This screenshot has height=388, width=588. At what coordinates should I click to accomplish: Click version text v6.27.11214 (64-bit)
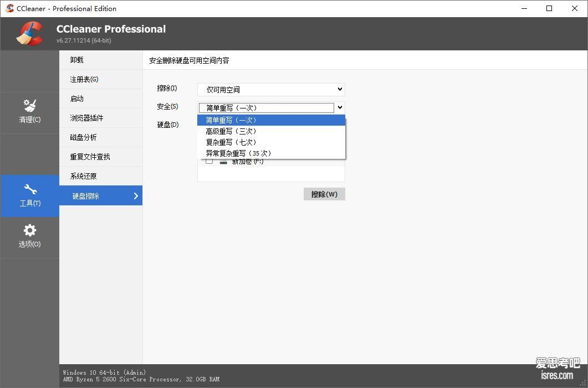pyautogui.click(x=84, y=40)
